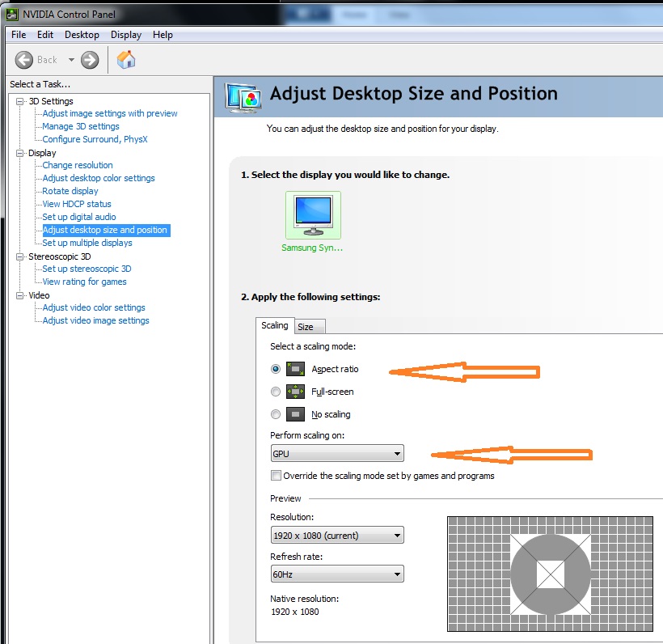This screenshot has height=644, width=663.
Task: Open the Refresh rate 60Hz dropdown
Action: click(337, 574)
